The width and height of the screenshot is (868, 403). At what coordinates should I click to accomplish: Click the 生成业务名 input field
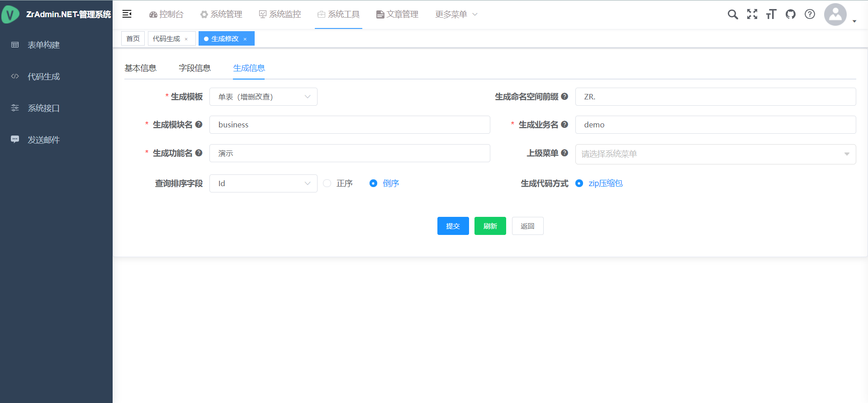715,125
